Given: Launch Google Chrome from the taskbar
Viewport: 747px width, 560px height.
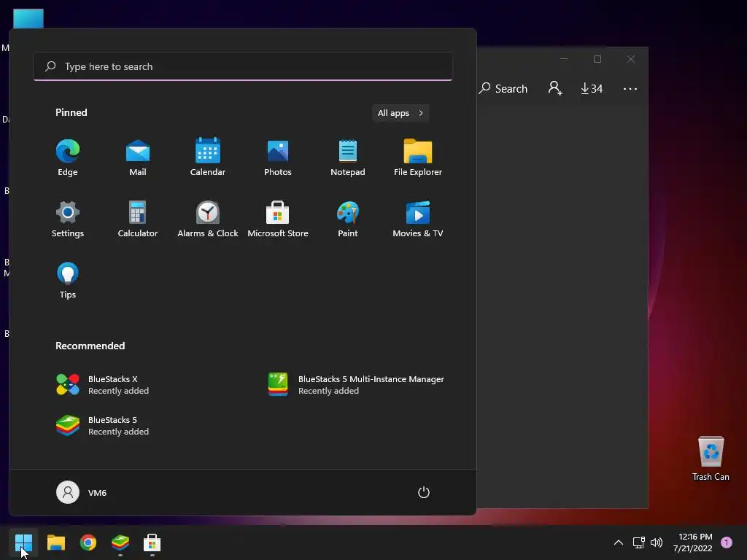Looking at the screenshot, I should (x=88, y=542).
